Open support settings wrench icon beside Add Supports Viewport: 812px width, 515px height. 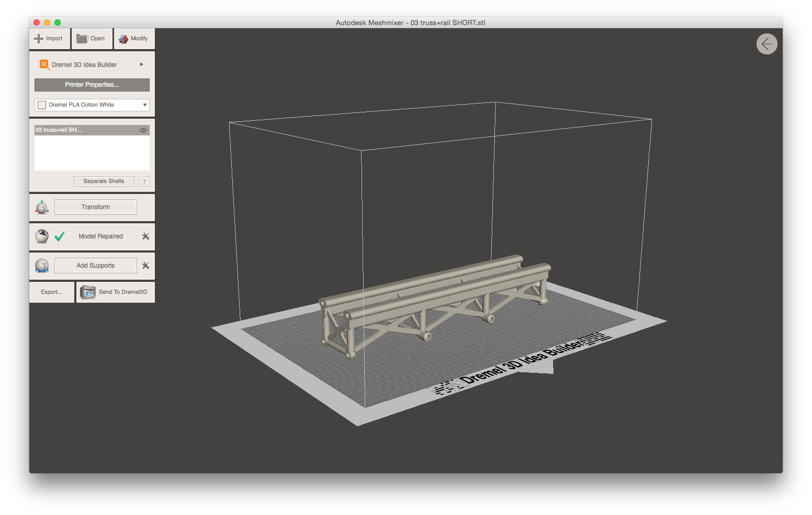click(145, 266)
